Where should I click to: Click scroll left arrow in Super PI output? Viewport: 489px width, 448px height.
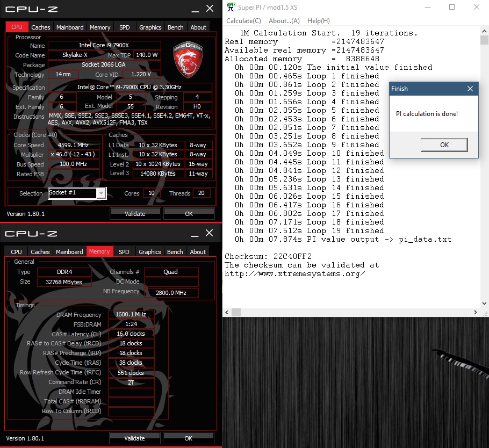(x=227, y=312)
